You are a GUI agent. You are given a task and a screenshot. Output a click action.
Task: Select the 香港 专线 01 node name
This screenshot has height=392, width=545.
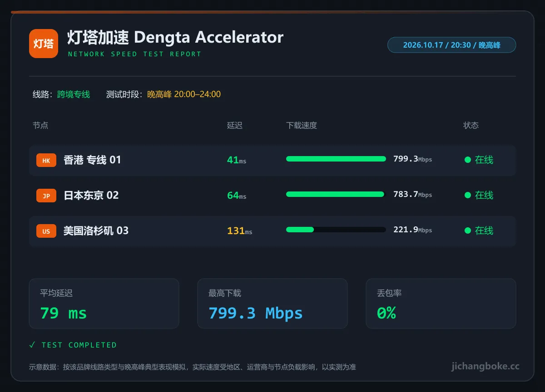click(x=92, y=160)
